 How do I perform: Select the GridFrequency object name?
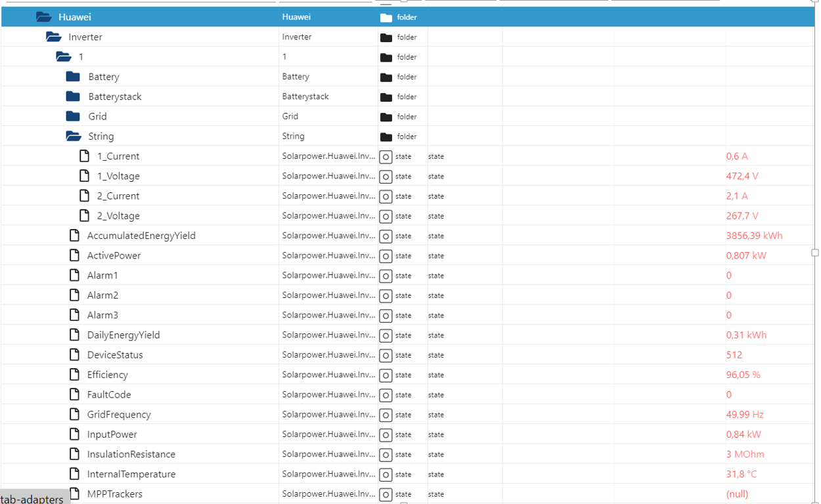point(119,415)
